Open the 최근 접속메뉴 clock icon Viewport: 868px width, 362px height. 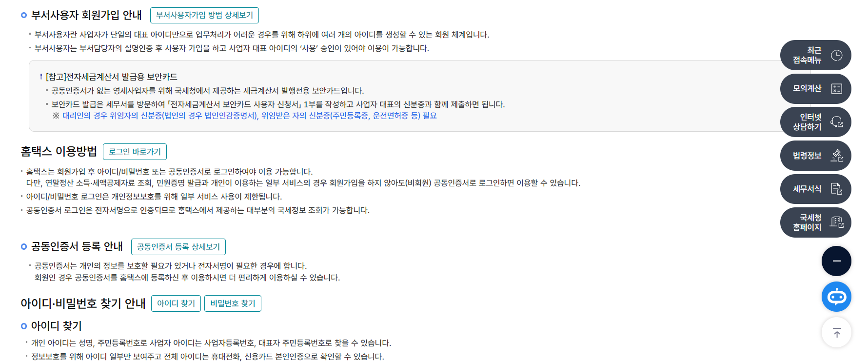[x=837, y=55]
